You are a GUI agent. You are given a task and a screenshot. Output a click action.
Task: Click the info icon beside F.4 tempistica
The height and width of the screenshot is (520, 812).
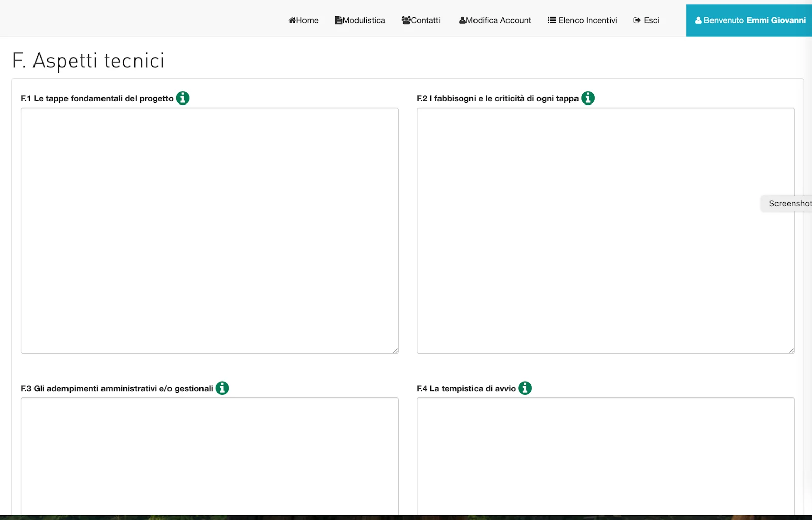pos(525,388)
